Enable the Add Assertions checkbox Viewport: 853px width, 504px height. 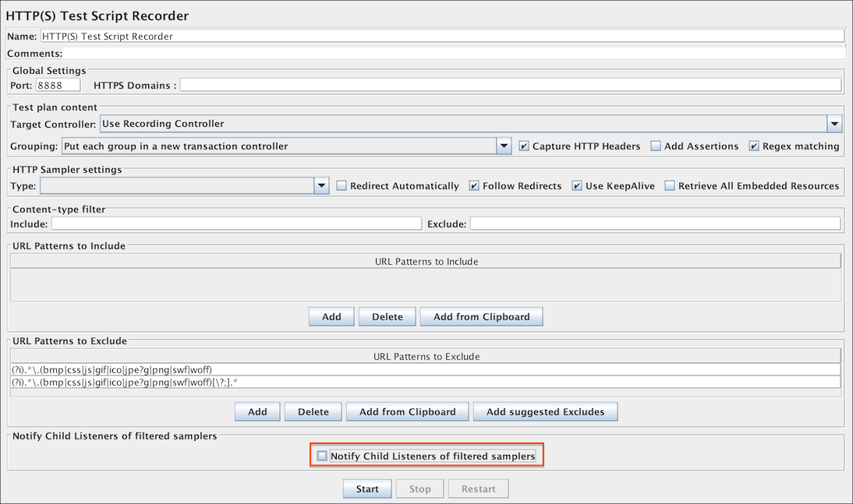(657, 146)
